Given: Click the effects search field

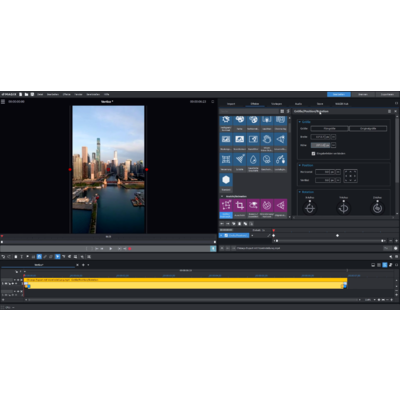Looking at the screenshot, I should (249, 111).
